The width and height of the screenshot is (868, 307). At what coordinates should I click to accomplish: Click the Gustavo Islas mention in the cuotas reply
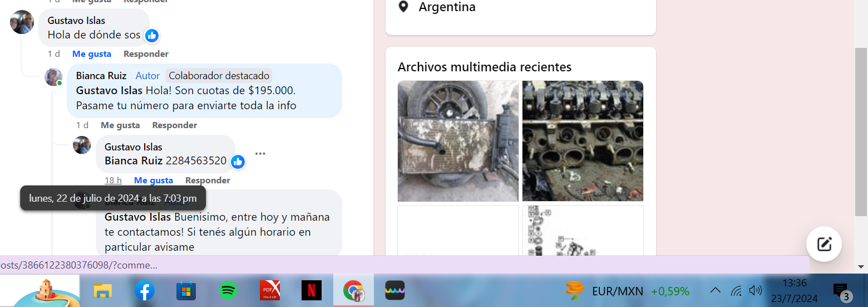click(109, 90)
